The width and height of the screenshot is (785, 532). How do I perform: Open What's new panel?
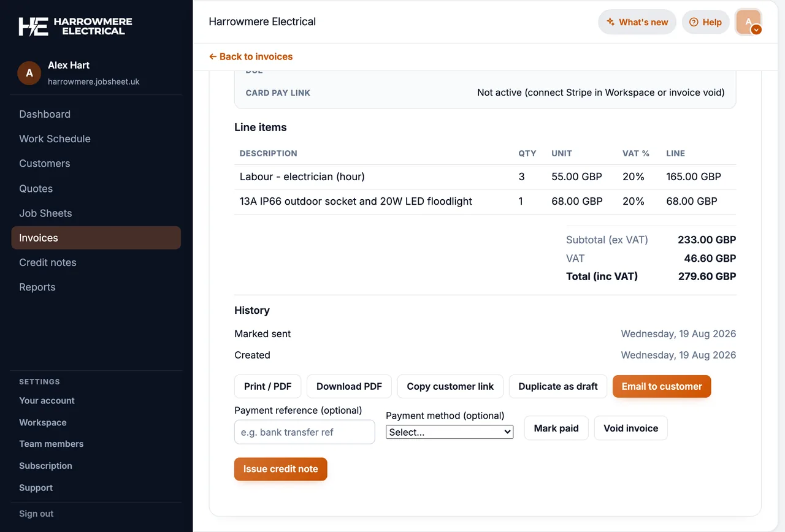click(x=637, y=22)
